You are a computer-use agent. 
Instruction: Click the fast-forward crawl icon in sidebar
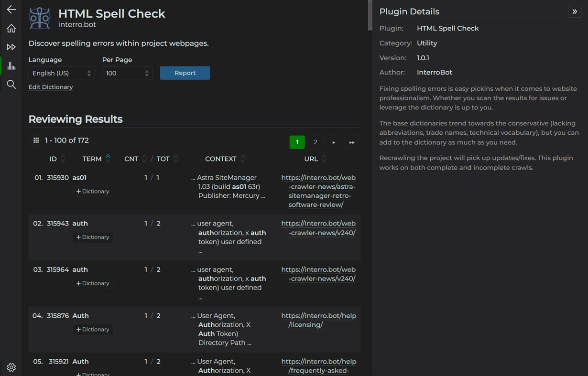coord(11,47)
